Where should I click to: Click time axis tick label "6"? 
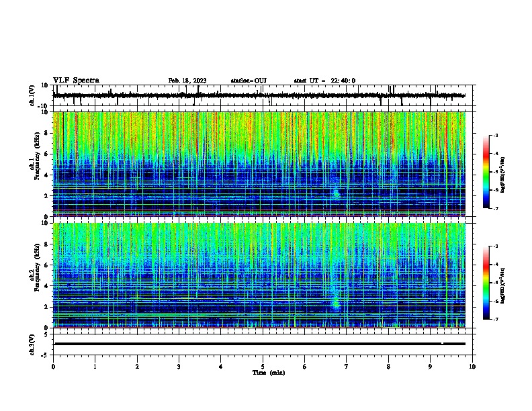(x=305, y=367)
